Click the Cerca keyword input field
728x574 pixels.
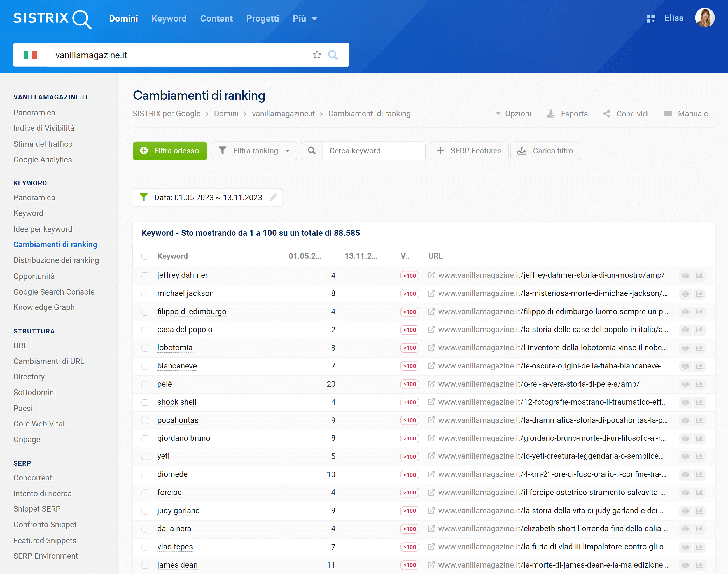click(x=374, y=151)
